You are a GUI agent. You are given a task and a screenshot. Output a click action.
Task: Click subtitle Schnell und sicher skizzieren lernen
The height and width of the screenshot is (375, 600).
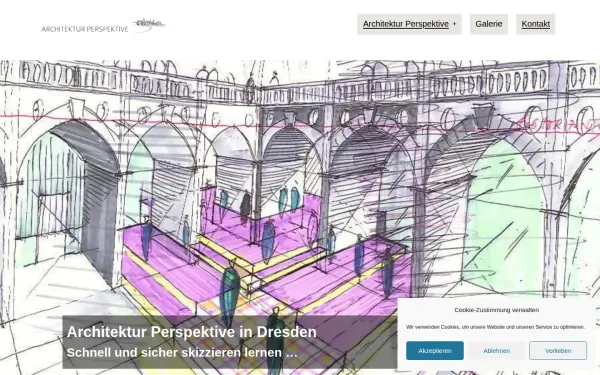pyautogui.click(x=182, y=352)
